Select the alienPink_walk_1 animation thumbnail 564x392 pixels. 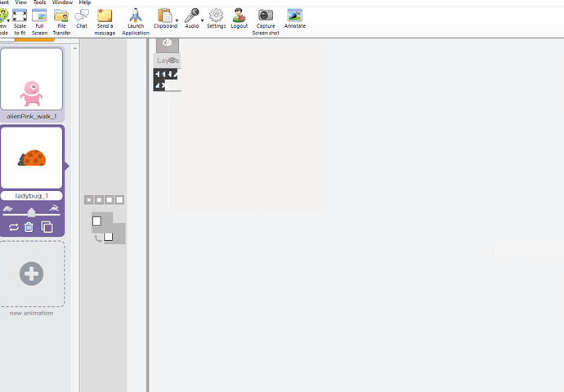click(x=32, y=79)
